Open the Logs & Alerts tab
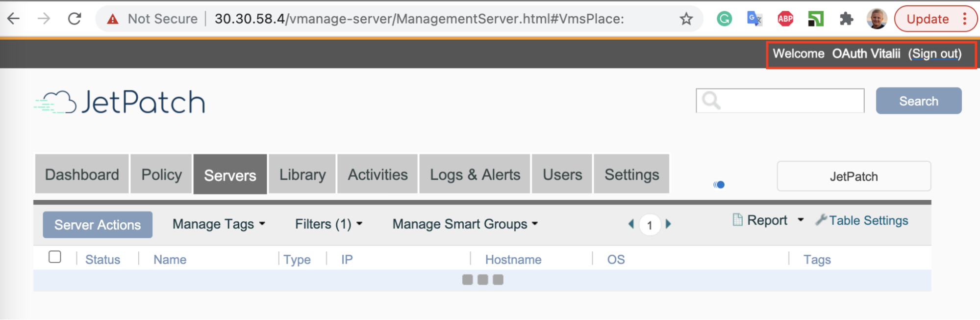The image size is (980, 320). pyautogui.click(x=475, y=175)
